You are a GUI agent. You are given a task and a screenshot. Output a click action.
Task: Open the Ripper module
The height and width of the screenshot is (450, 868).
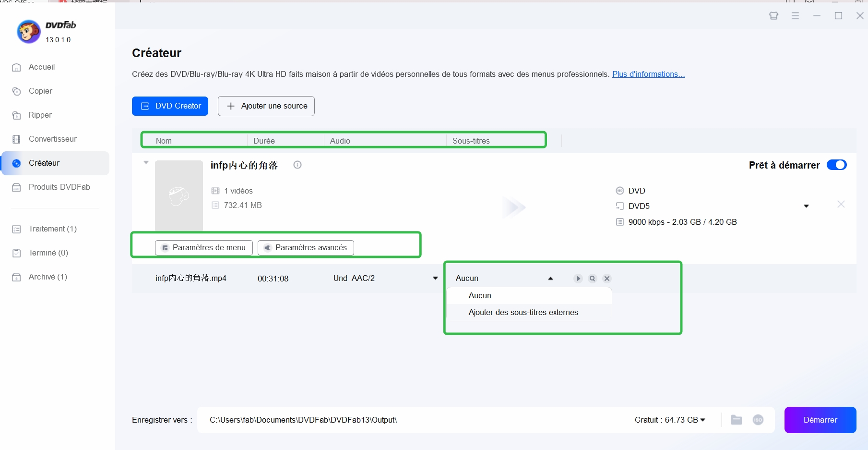point(40,115)
